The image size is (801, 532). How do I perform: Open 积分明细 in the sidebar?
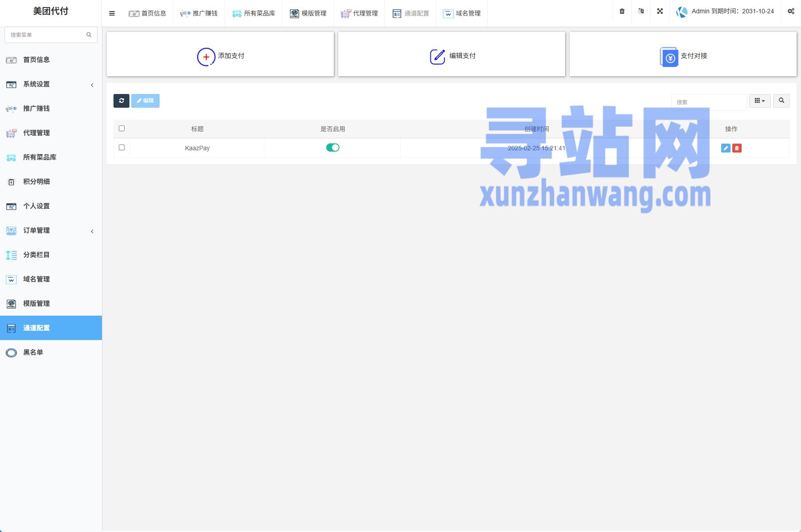click(51, 182)
